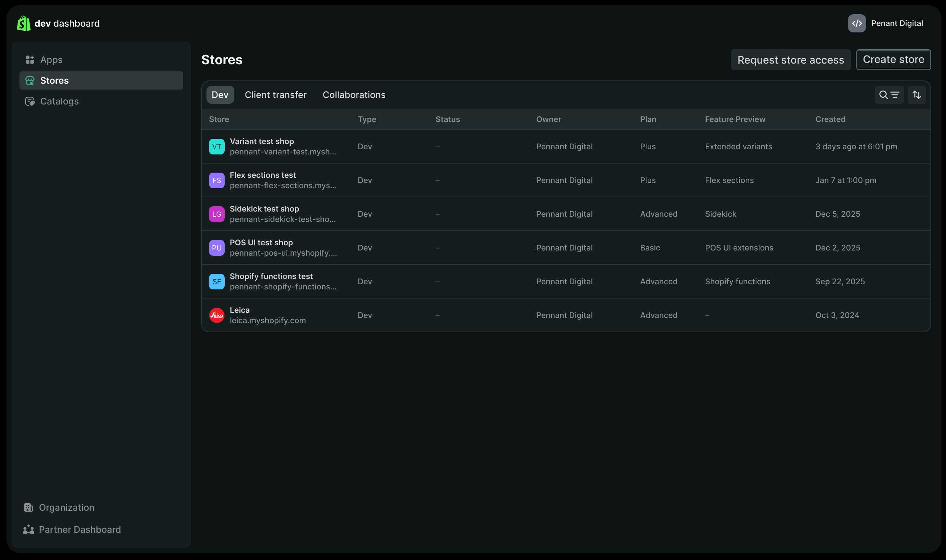Screen dimensions: 946x560
Task: Click the dev dashboard title
Action: (67, 23)
